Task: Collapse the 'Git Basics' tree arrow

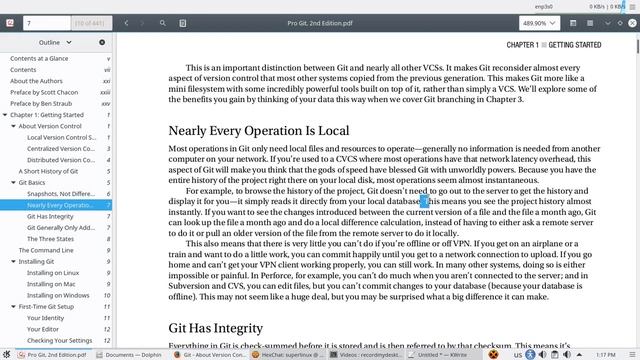Action: [x=13, y=182]
